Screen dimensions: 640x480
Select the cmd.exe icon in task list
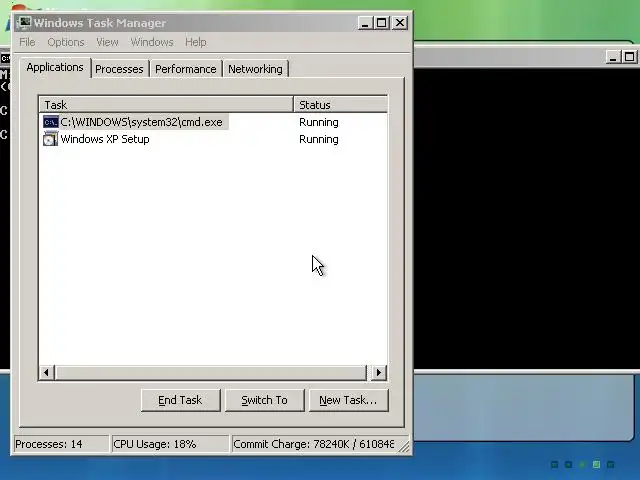[x=51, y=122]
